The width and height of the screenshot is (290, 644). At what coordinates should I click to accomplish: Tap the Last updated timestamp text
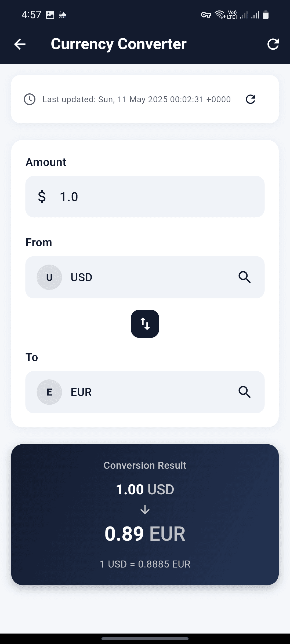pos(136,99)
